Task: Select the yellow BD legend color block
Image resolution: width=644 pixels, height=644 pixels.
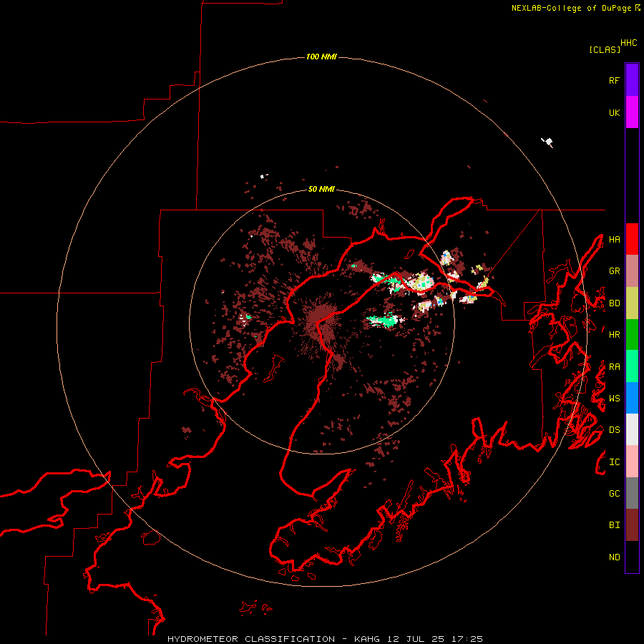Action: pyautogui.click(x=632, y=303)
